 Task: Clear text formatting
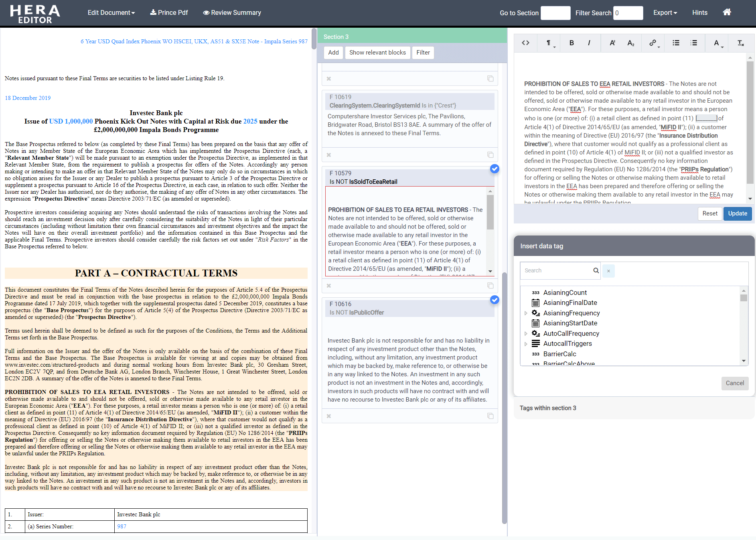point(740,43)
